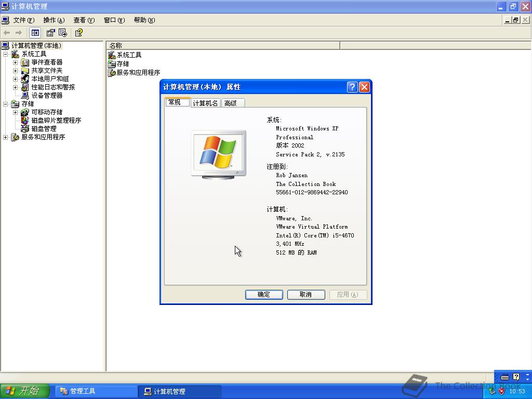Click the 名称 column header
This screenshot has height=399, width=532.
(223, 46)
